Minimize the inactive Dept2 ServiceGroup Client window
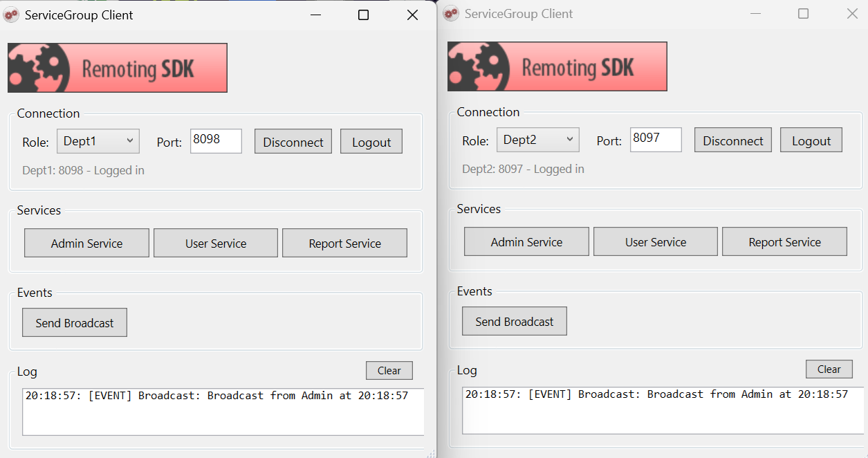 [755, 14]
